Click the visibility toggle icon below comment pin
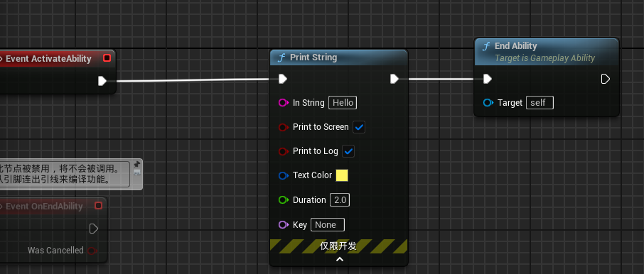This screenshot has width=644, height=274. (x=136, y=172)
